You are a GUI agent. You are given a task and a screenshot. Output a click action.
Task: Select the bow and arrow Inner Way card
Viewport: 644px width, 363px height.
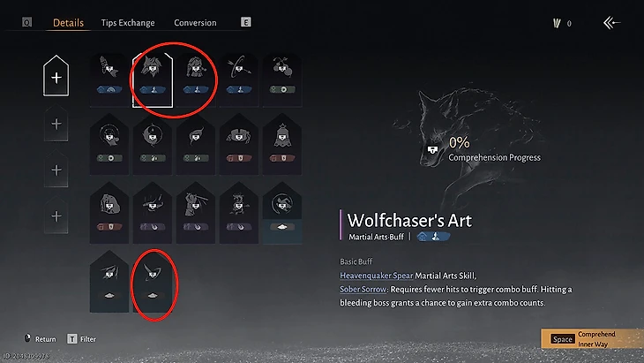238,80
